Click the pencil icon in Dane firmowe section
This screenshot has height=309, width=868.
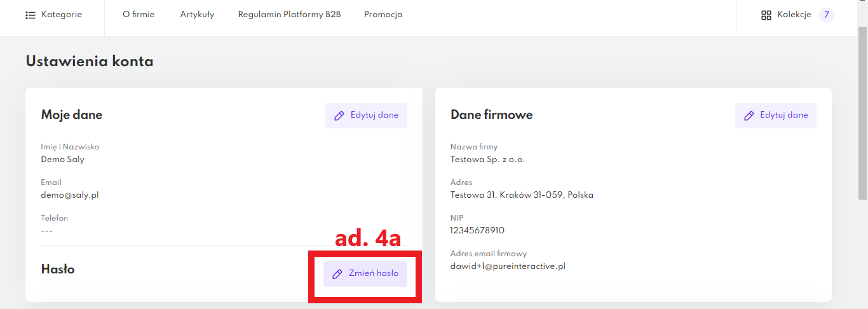(749, 116)
